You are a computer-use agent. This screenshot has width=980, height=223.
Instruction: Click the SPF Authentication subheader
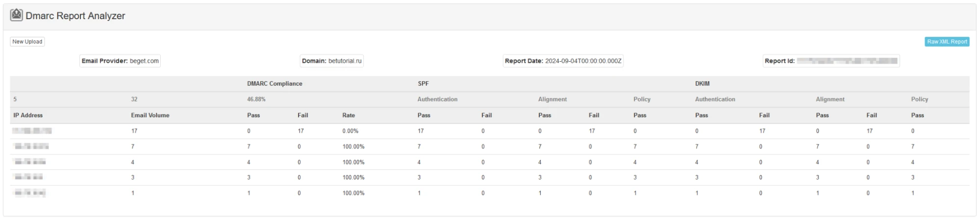pos(437,99)
